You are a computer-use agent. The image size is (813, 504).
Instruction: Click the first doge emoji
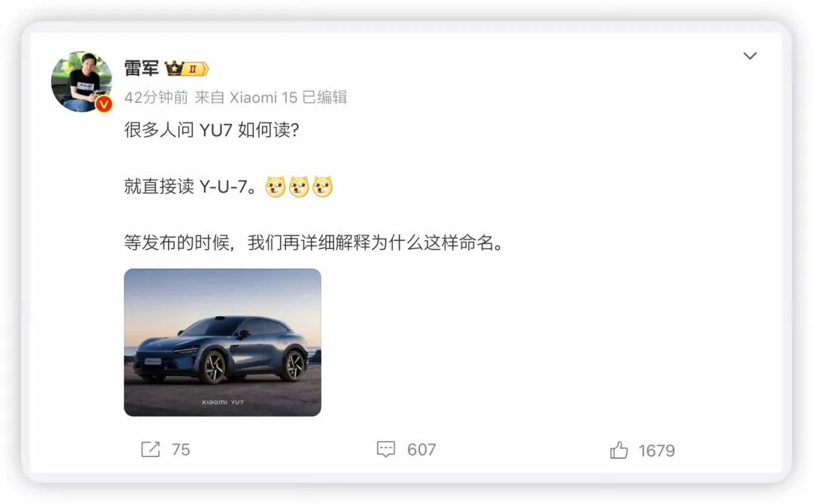click(x=276, y=187)
